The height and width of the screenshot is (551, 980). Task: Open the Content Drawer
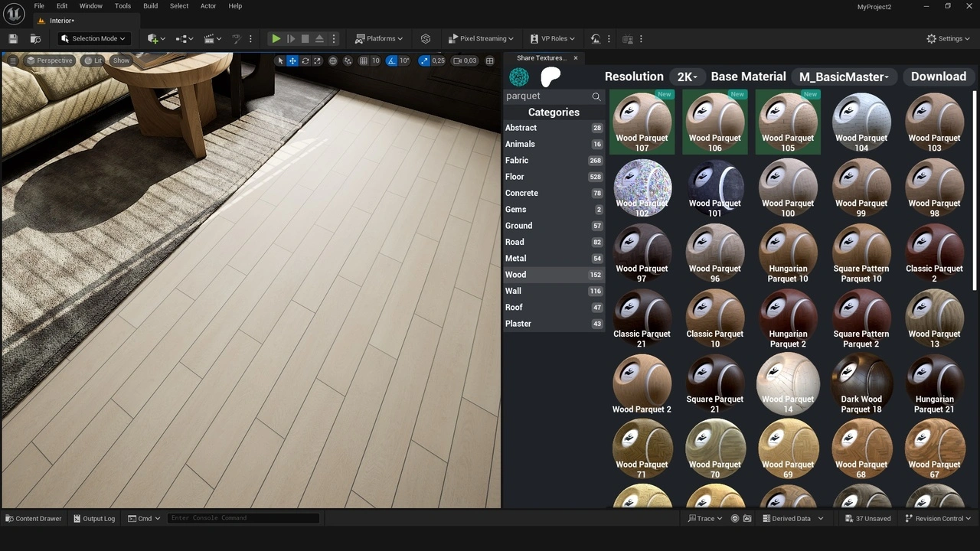(x=34, y=518)
